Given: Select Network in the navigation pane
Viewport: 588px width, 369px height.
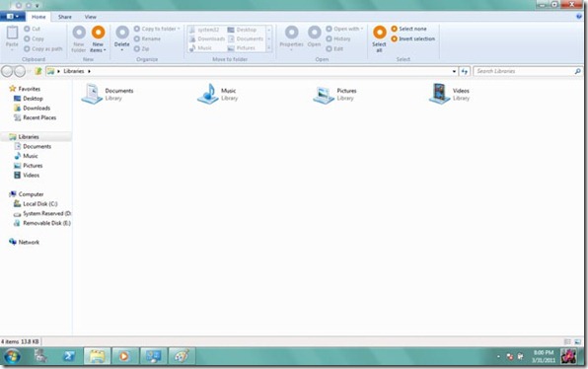Looking at the screenshot, I should (x=24, y=243).
